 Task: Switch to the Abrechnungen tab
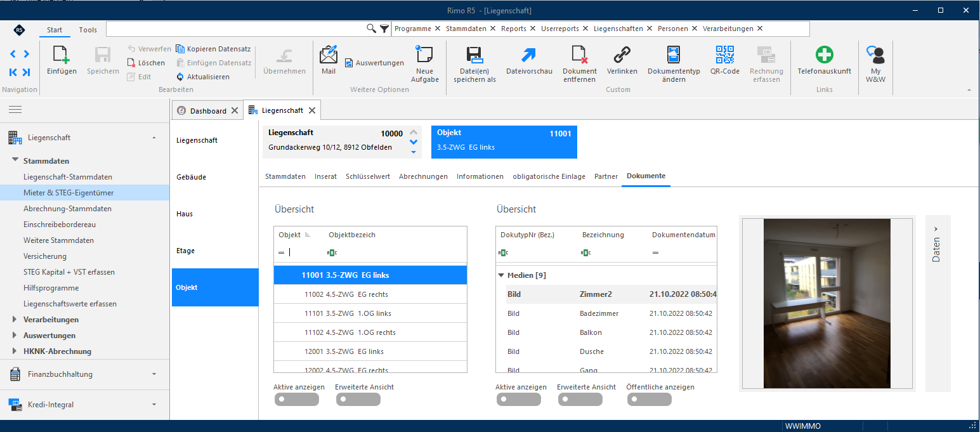(x=423, y=176)
